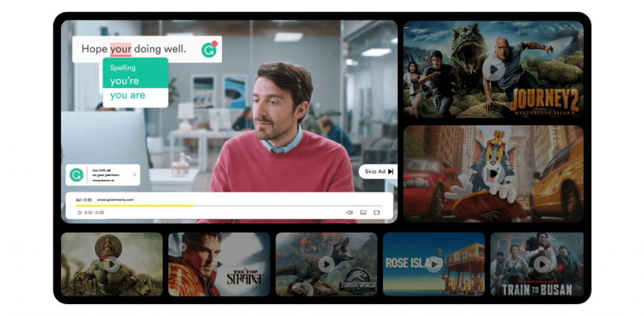
Task: Click the underlined word "your"
Action: coord(121,49)
